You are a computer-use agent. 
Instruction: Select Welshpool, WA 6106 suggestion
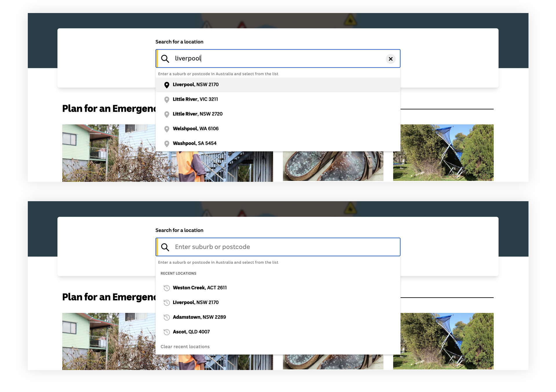pos(196,129)
